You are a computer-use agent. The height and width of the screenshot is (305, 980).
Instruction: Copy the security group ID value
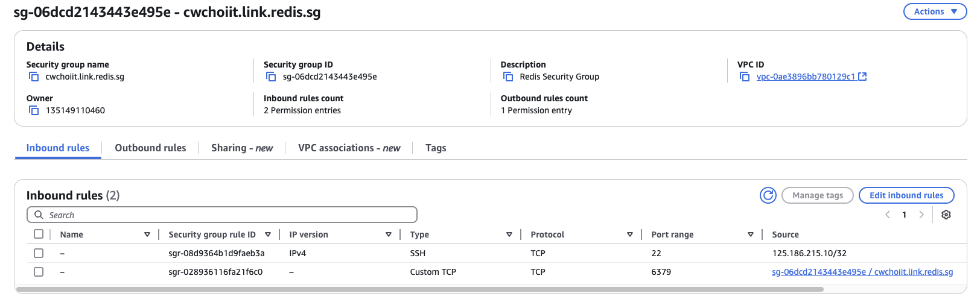click(271, 77)
